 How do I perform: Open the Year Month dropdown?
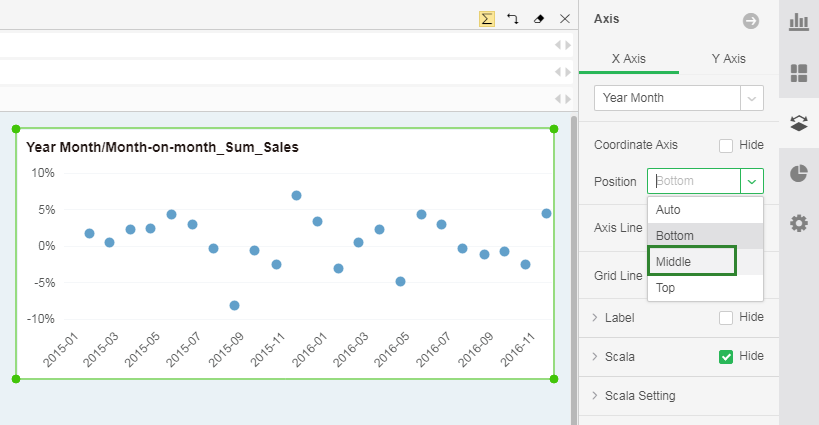click(x=679, y=98)
